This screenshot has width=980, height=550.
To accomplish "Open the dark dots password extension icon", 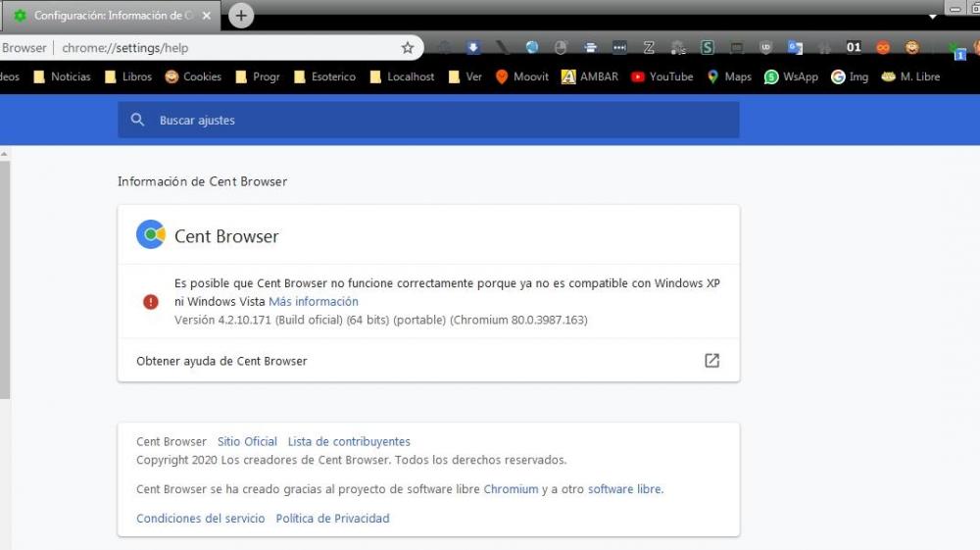I will (619, 47).
